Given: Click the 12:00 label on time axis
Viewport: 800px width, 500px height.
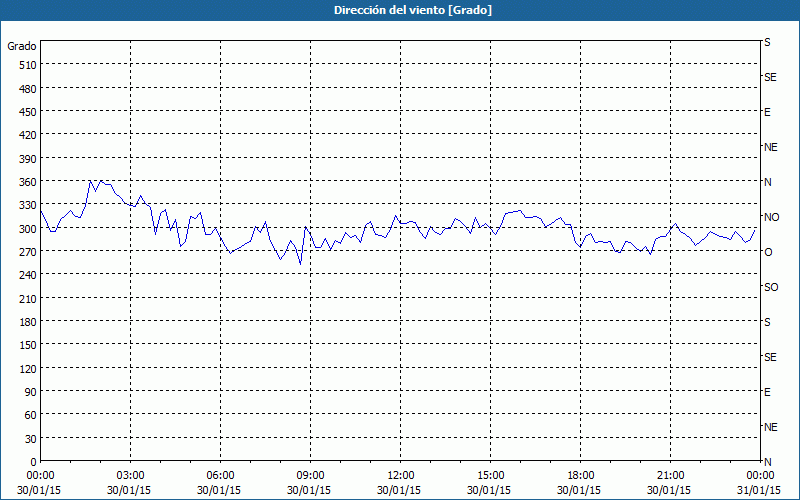Looking at the screenshot, I should 400,475.
